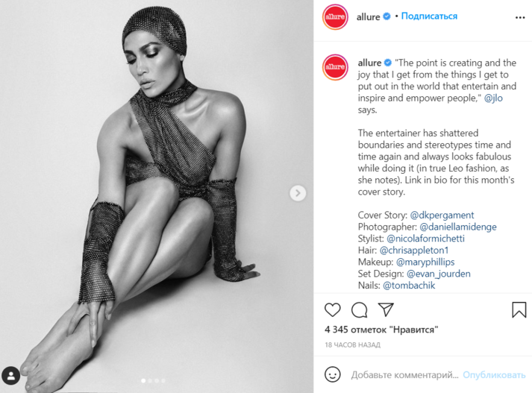This screenshot has width=532, height=393.
Task: Submit comment with the Опубликовать button
Action: [x=494, y=375]
